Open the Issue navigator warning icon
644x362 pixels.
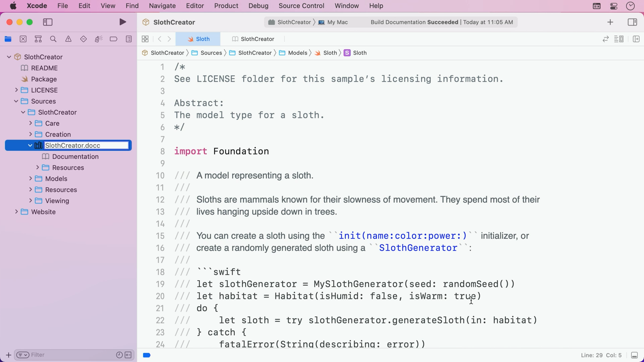coord(68,39)
